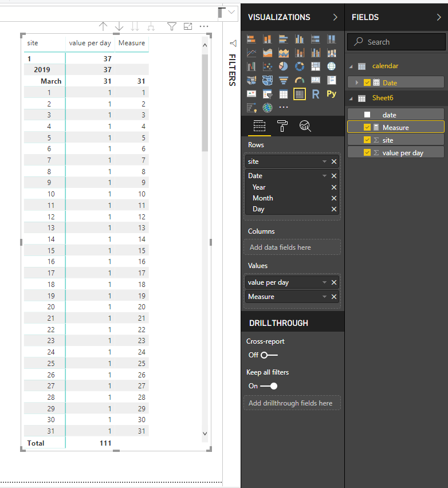Select the Gauge visual
Image resolution: width=448 pixels, height=488 pixels.
point(300,80)
